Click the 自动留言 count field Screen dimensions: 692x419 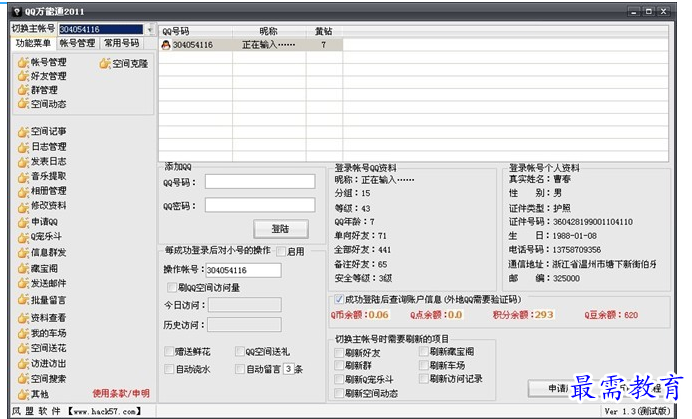click(289, 369)
